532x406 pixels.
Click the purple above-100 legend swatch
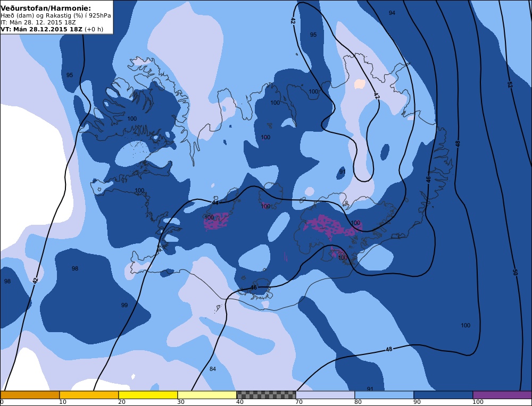pos(502,395)
